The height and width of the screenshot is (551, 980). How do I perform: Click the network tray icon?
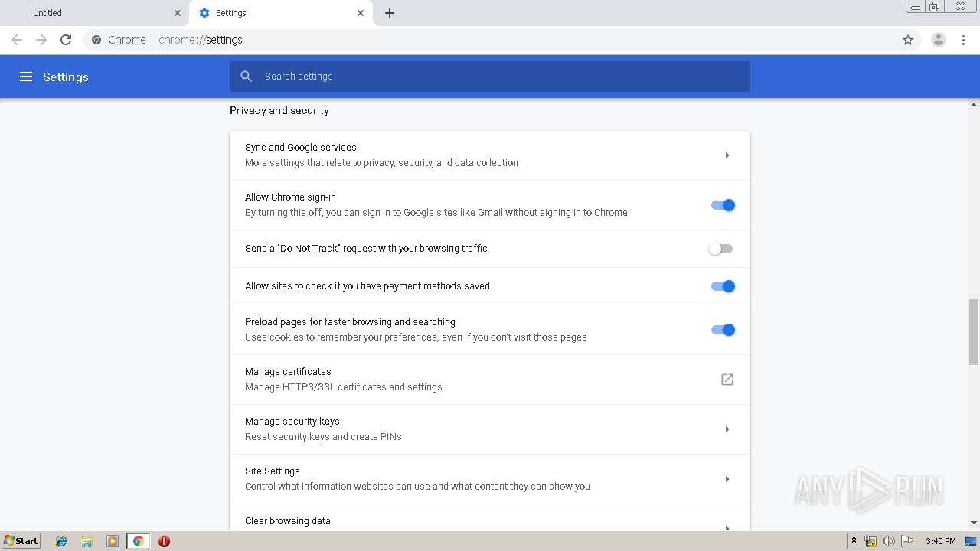871,541
